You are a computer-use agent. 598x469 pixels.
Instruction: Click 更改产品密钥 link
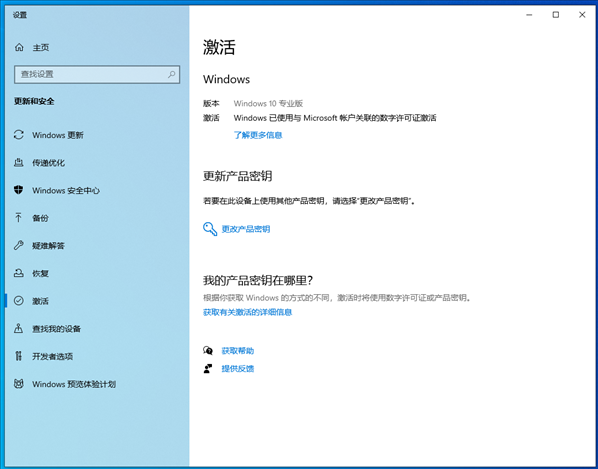pyautogui.click(x=246, y=229)
